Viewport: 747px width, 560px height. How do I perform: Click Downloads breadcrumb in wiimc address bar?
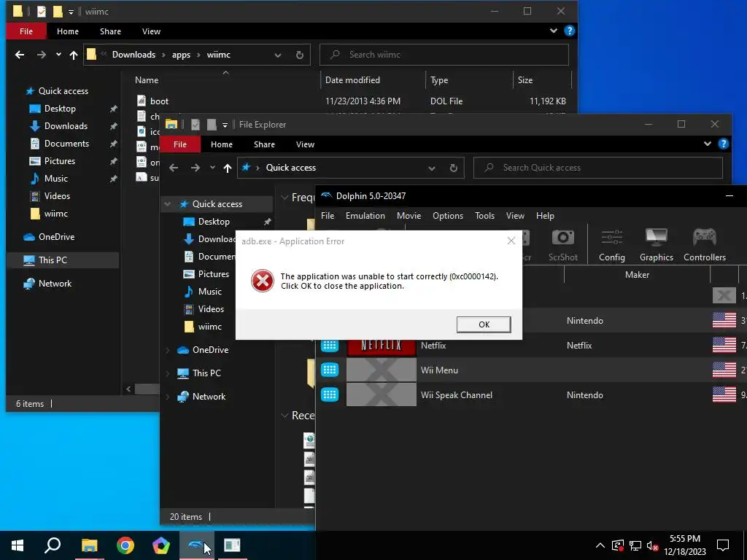point(133,55)
